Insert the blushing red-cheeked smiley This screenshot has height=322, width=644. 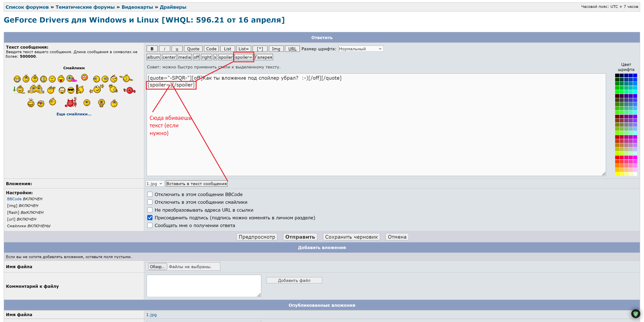click(x=85, y=77)
